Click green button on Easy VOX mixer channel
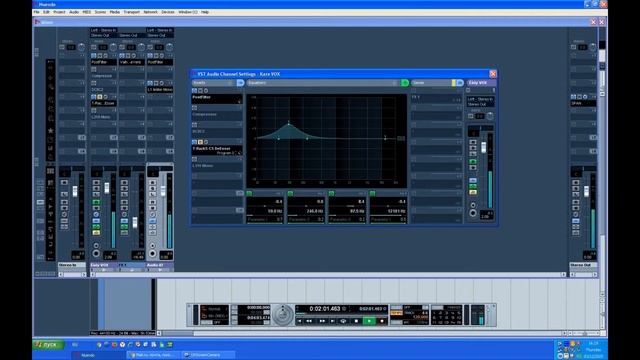Viewport: 640px width, 360px height. click(x=96, y=227)
